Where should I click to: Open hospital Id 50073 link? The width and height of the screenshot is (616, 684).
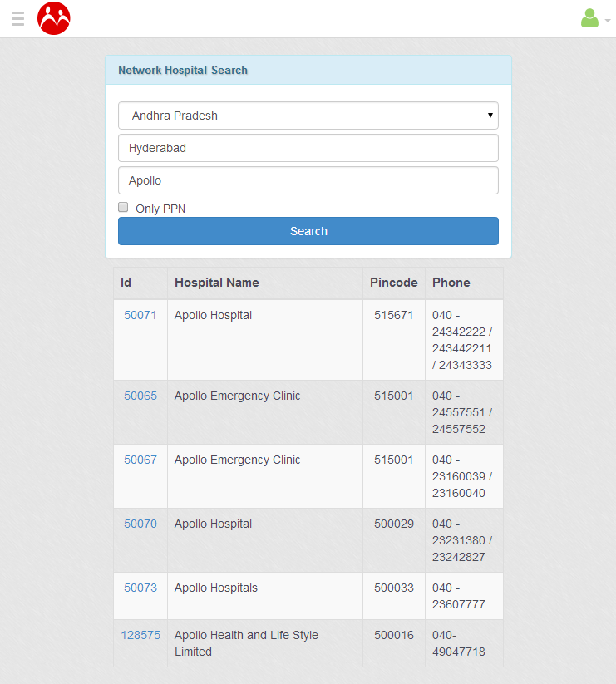point(140,588)
